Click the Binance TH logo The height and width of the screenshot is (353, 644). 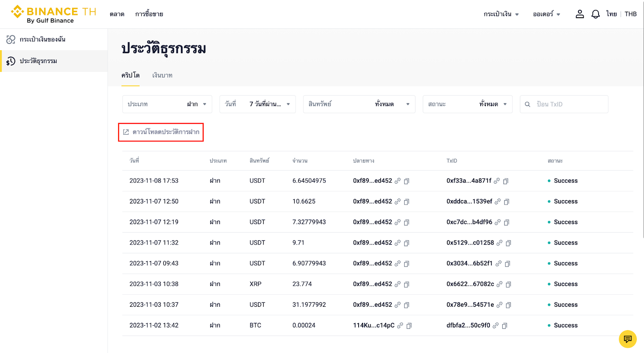pos(54,14)
